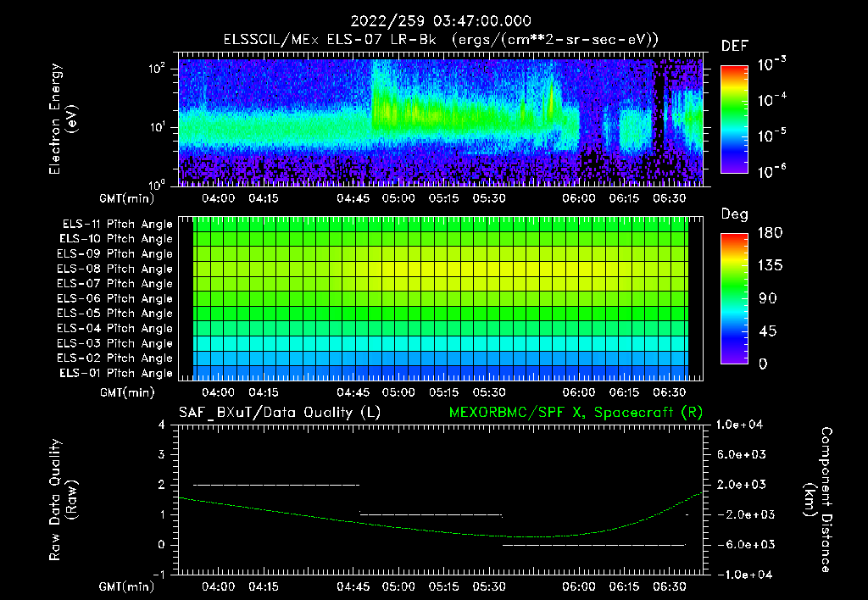Click the 04:15 tick under the data quality panel
The width and height of the screenshot is (868, 600).
264,586
